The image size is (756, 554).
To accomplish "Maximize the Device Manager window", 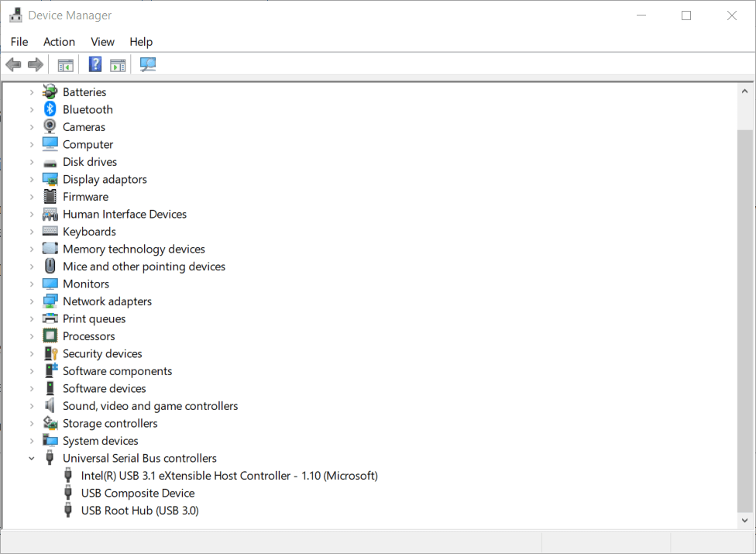I will pyautogui.click(x=686, y=15).
